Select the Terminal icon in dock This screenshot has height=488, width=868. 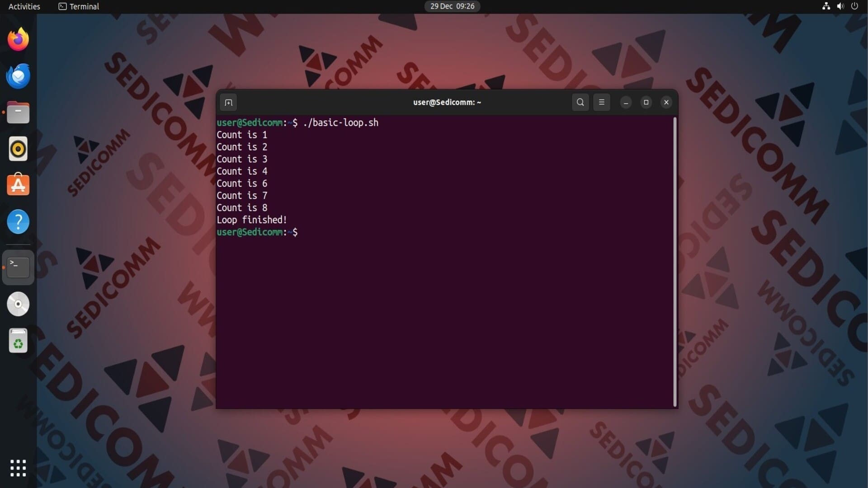tap(18, 267)
